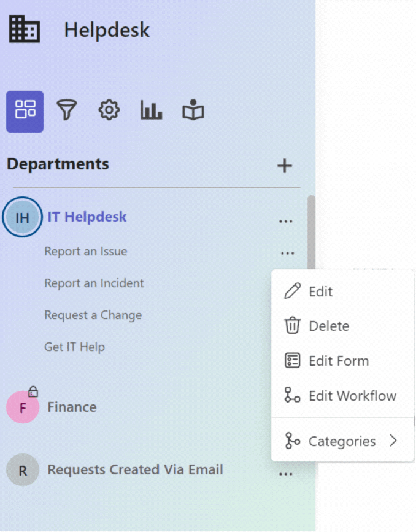This screenshot has height=532, width=416.
Task: Select the Finance department
Action: (x=72, y=407)
